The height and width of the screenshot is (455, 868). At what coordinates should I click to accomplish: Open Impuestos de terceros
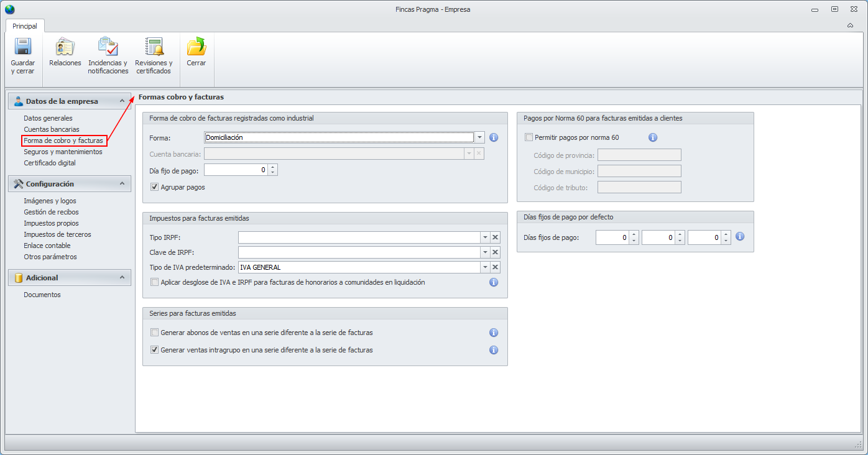57,234
